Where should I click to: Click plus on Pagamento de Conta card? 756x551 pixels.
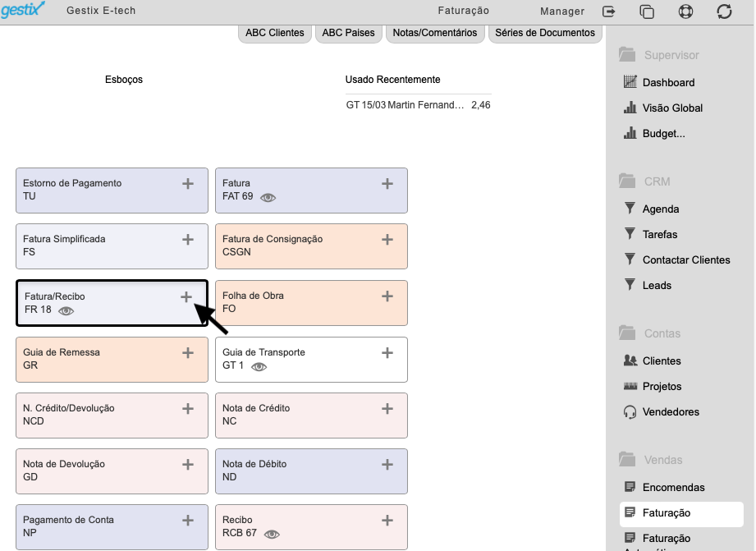pyautogui.click(x=188, y=521)
